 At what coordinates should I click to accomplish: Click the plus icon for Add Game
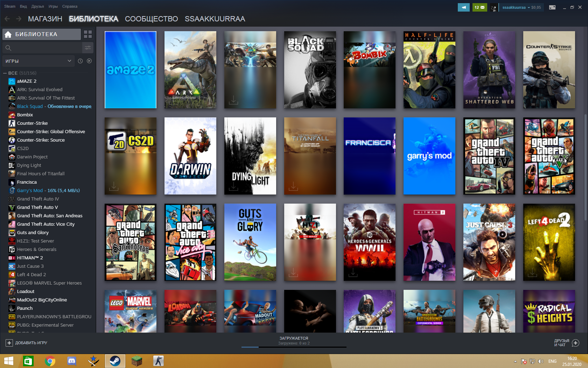coord(9,343)
